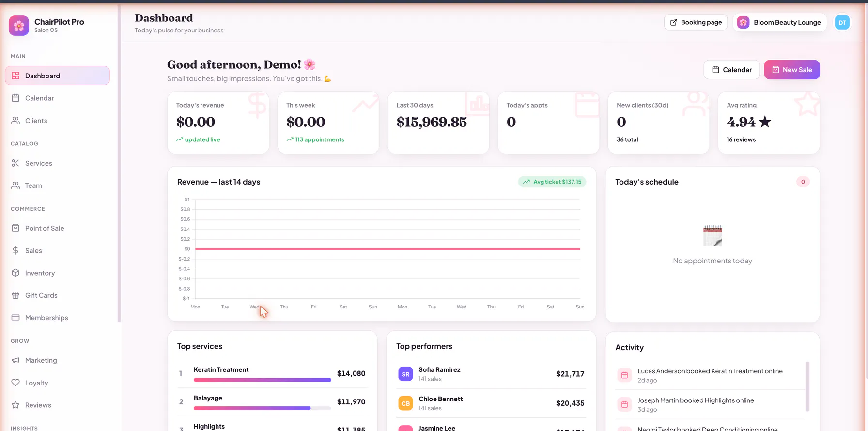The height and width of the screenshot is (431, 868).
Task: Click the New clients (30d) card
Action: (x=659, y=123)
